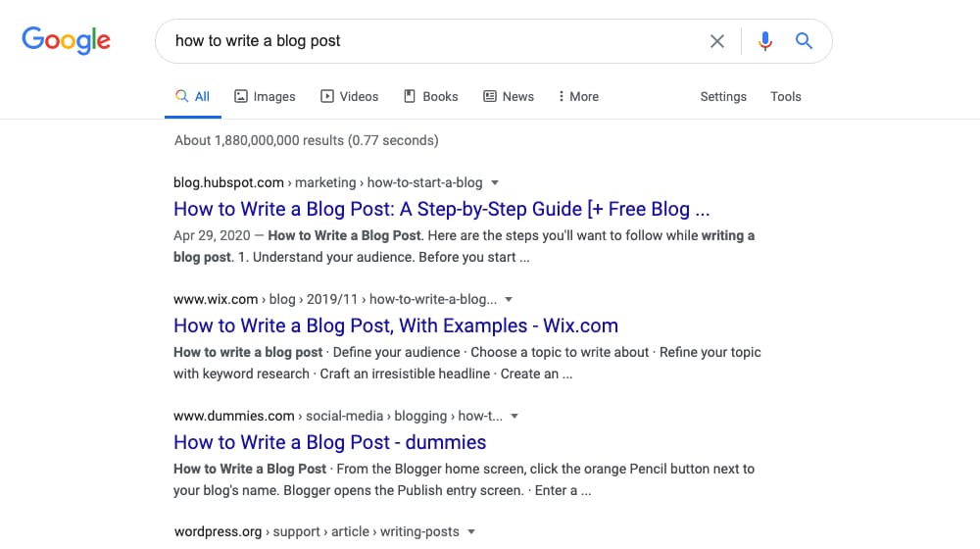Open 'How to Write a Blog Post - dummies' link
The image size is (980, 549).
(x=329, y=443)
